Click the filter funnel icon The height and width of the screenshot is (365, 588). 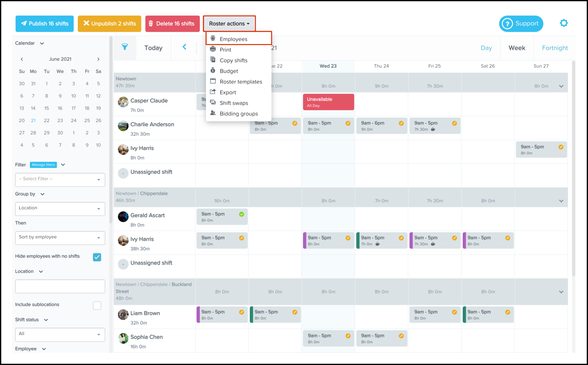[x=124, y=47]
